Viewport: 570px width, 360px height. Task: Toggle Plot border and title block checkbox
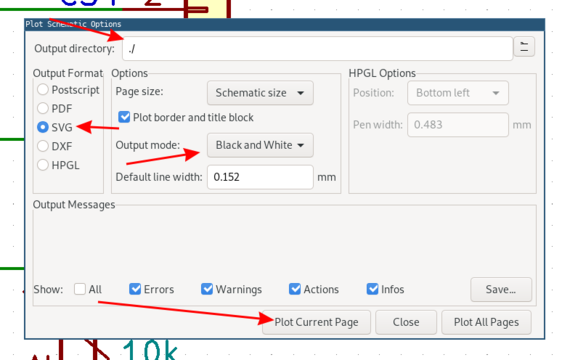124,117
